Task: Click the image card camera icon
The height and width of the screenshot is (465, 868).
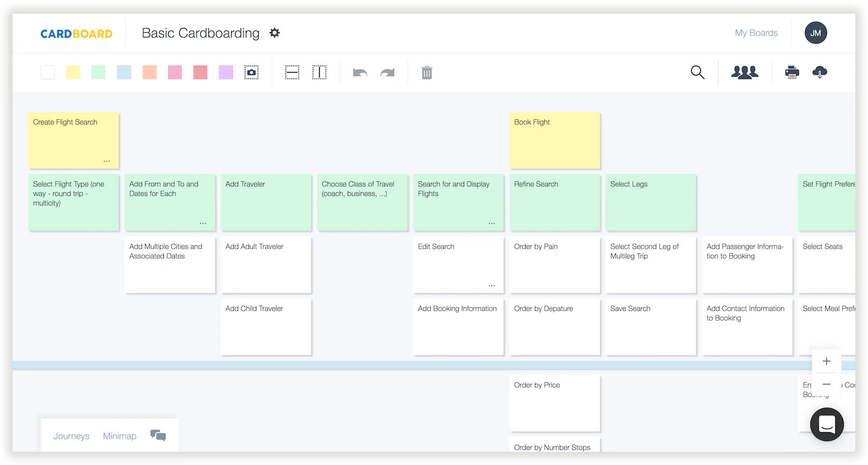Action: coord(252,72)
